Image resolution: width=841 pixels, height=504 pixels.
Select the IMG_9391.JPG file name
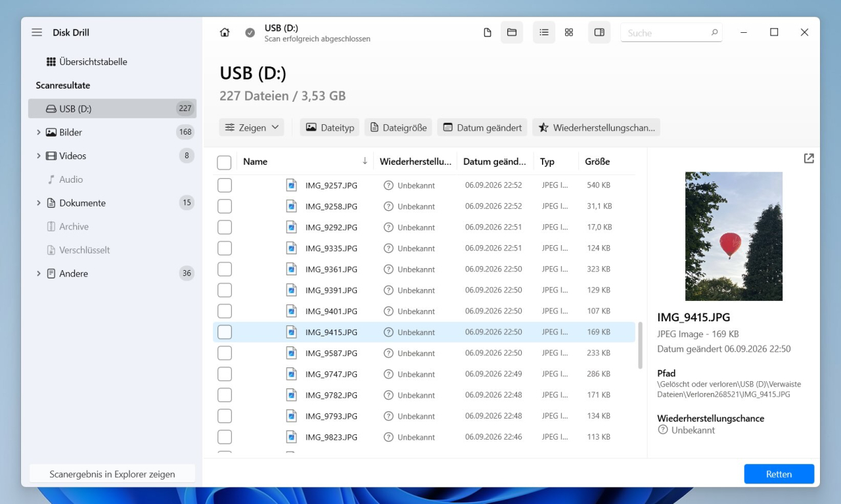pyautogui.click(x=331, y=290)
